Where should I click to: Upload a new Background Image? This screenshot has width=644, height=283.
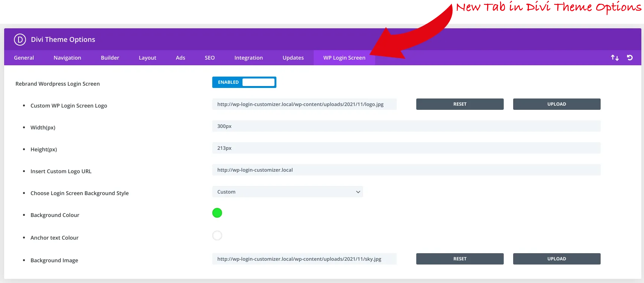tap(557, 259)
